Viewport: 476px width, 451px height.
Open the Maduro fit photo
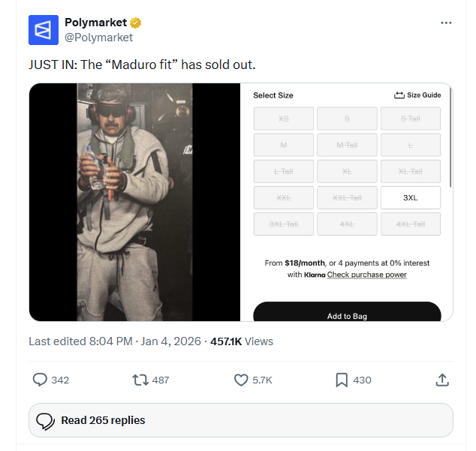tap(135, 202)
